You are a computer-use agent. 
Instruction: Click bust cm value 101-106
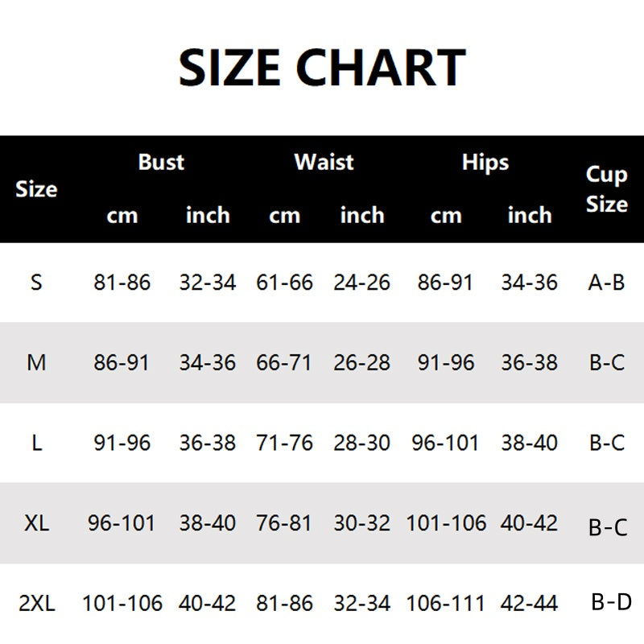[122, 603]
